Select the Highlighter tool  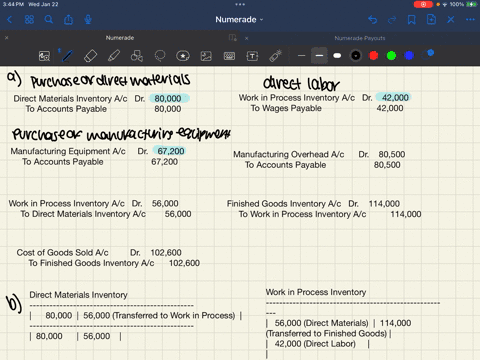point(114,56)
